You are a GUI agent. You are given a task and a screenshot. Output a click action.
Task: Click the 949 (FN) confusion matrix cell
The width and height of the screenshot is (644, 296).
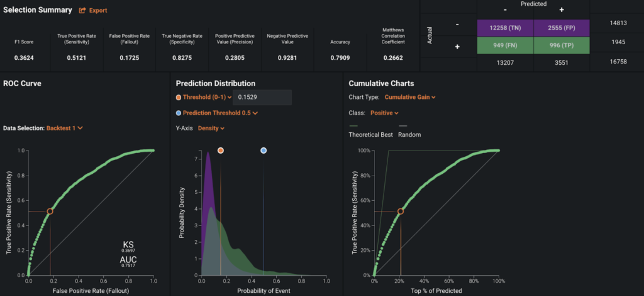click(505, 45)
